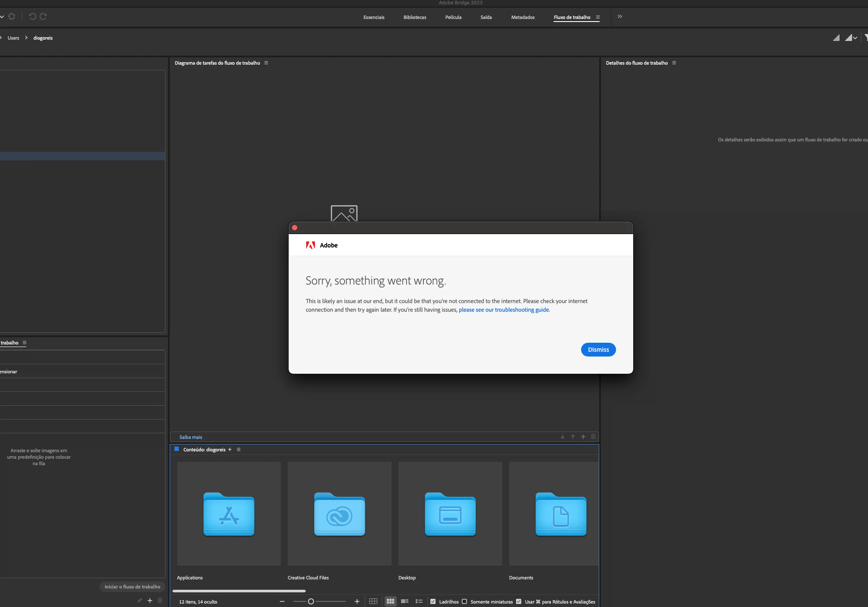This screenshot has width=868, height=607.
Task: Open the Fluxo de trabalho workspace menu
Action: (598, 17)
